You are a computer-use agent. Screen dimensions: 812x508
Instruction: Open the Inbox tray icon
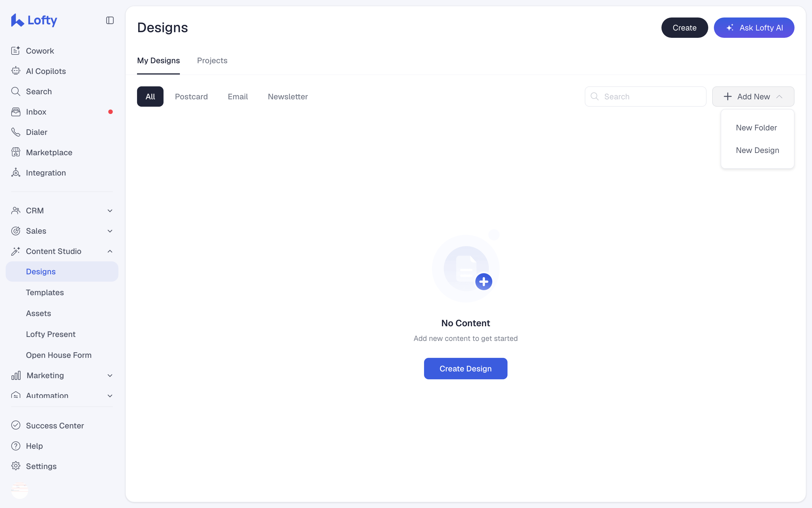(x=16, y=112)
